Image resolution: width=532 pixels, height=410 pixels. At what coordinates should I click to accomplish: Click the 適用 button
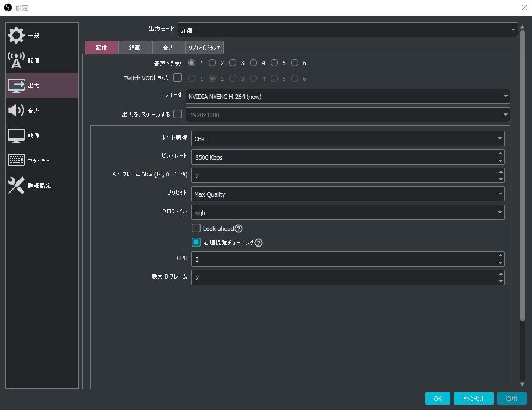512,399
